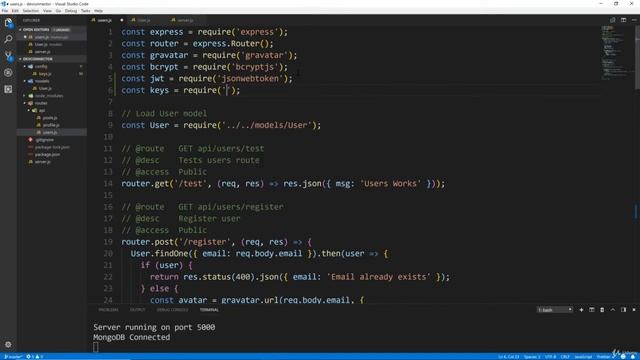640x360 pixels.
Task: Click the unsaved dot on users.js tab
Action: (122, 20)
